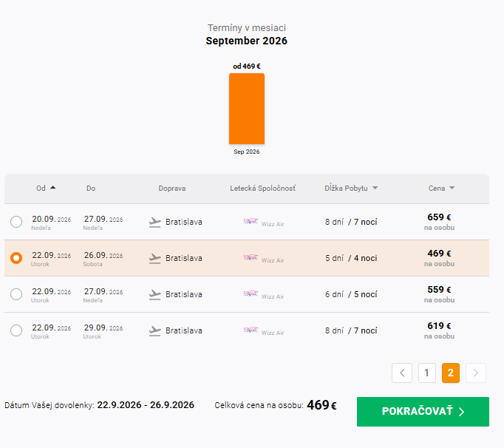Click the plane icon in the selected 469 € row
This screenshot has width=504, height=448.
pos(154,259)
